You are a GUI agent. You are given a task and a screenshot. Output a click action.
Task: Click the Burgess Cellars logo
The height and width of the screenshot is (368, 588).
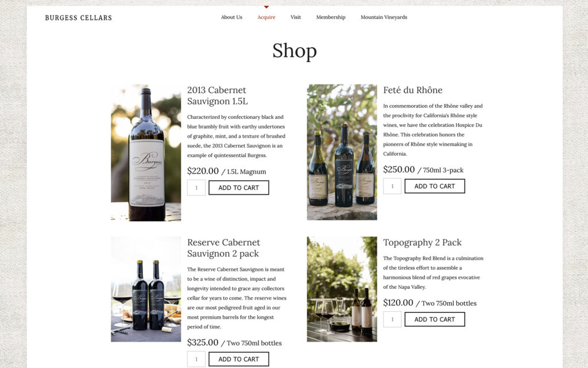[x=78, y=18]
